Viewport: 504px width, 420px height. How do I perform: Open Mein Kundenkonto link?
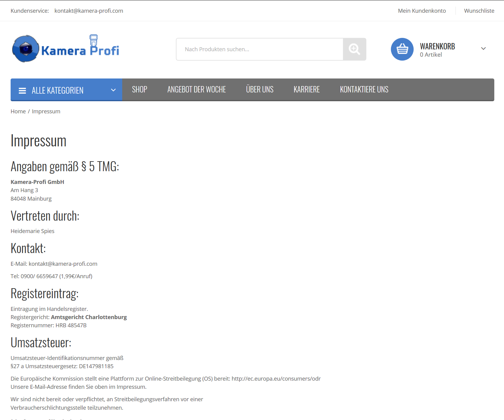tap(422, 11)
